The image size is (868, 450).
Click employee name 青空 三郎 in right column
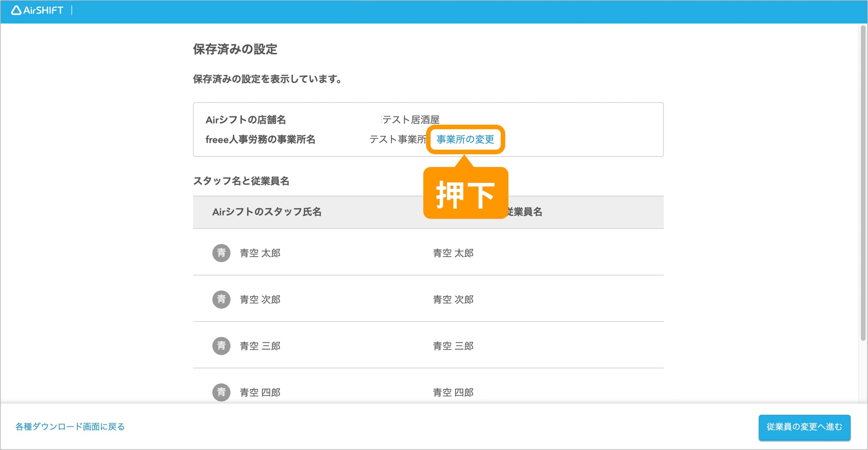coord(453,346)
